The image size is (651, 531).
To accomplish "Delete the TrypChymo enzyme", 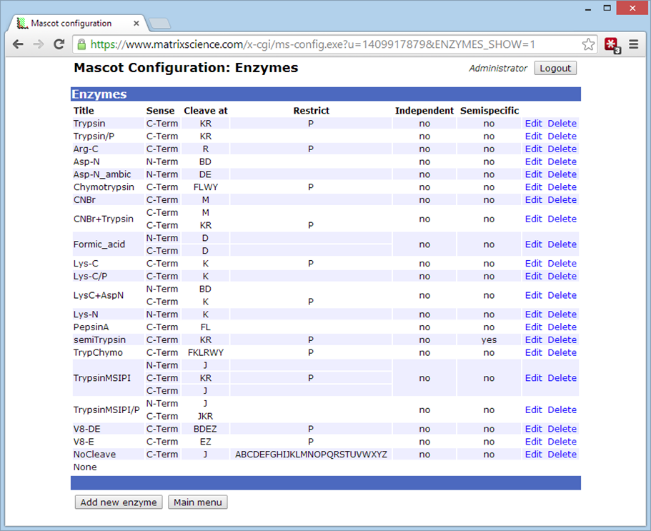I will point(562,353).
